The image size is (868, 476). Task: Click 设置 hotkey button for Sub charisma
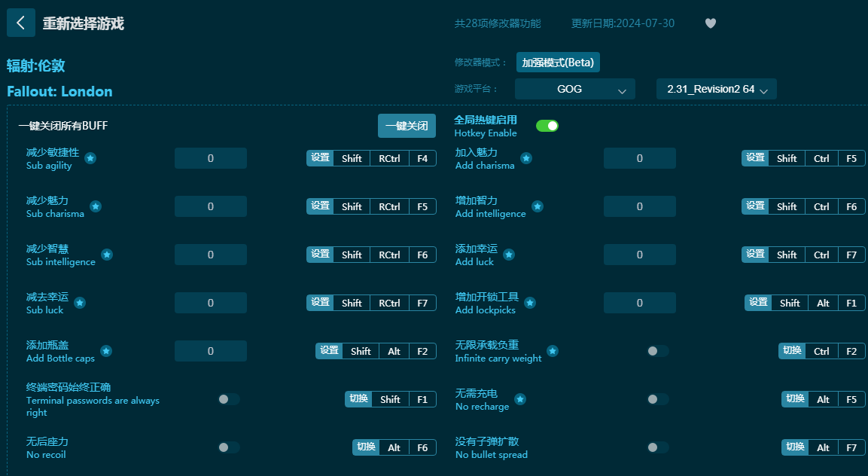(321, 206)
